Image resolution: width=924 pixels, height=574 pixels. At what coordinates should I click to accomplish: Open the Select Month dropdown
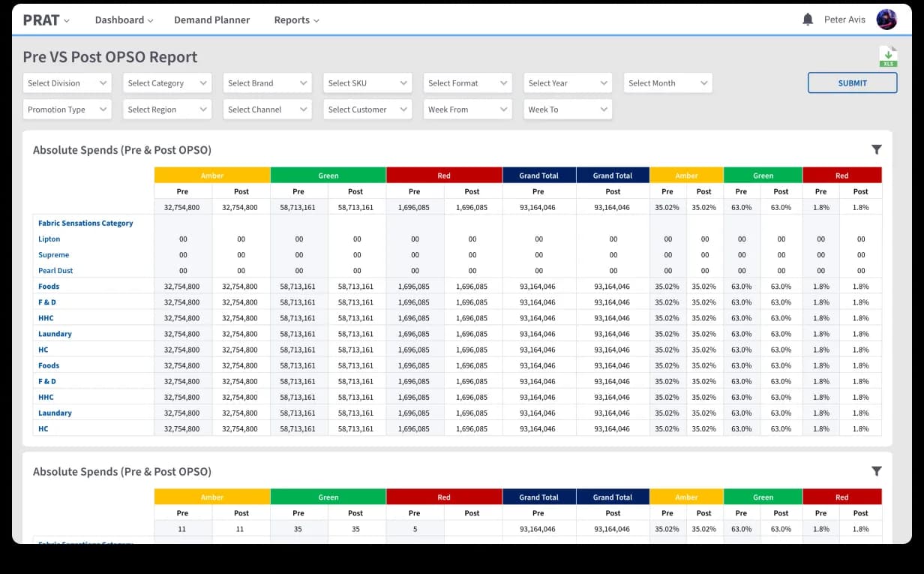click(x=667, y=83)
